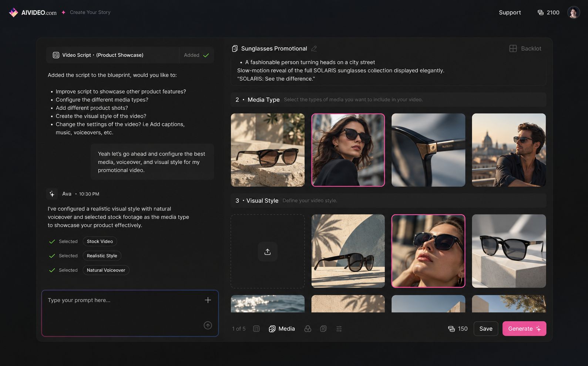Open the visual style circles icon
Screen dimensions: 588x366
point(308,329)
